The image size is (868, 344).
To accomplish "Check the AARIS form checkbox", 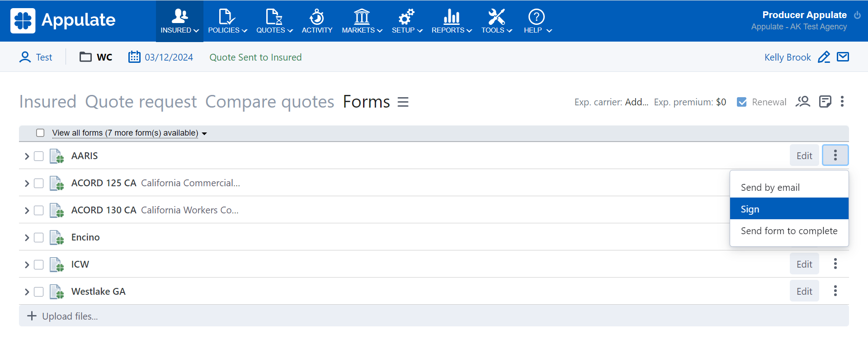I will pyautogui.click(x=39, y=156).
